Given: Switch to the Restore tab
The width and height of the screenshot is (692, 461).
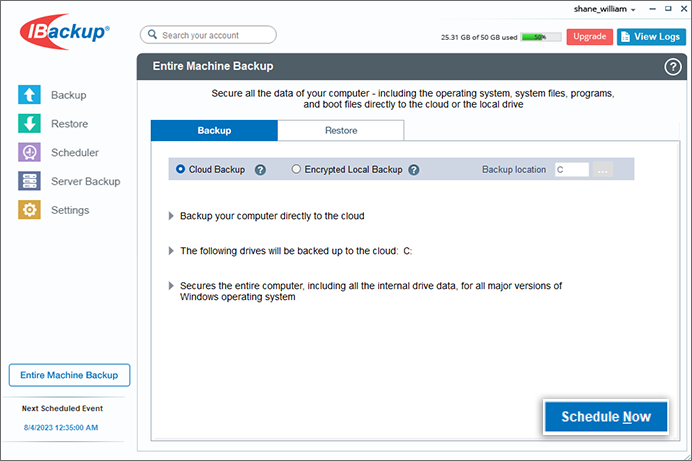Looking at the screenshot, I should (341, 131).
